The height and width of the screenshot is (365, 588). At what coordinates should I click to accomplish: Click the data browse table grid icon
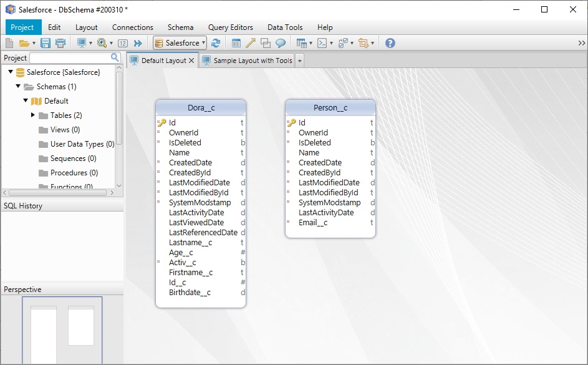302,43
